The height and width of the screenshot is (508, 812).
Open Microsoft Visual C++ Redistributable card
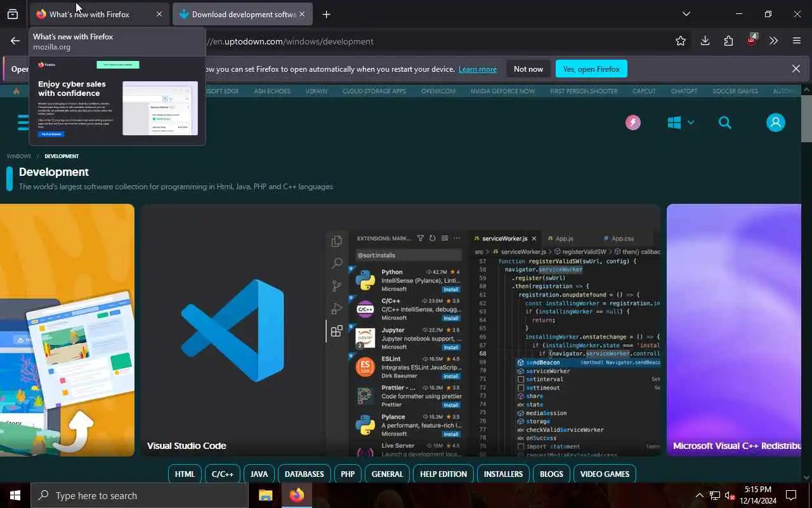click(734, 330)
